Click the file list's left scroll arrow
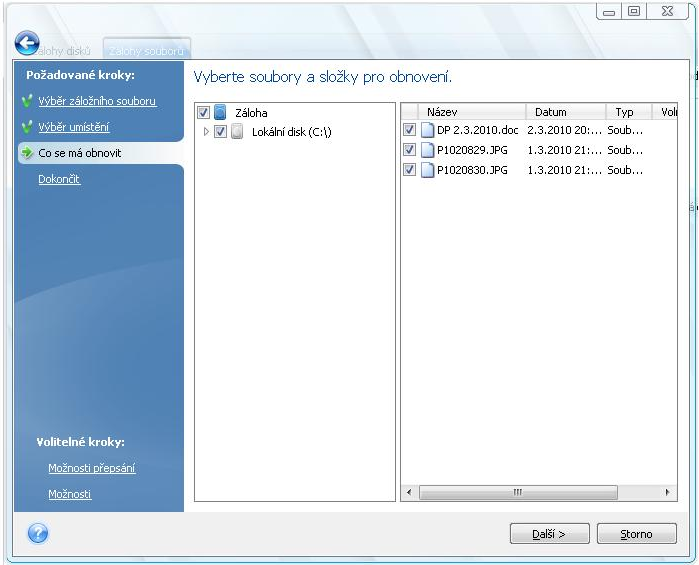699x565 pixels. click(409, 492)
